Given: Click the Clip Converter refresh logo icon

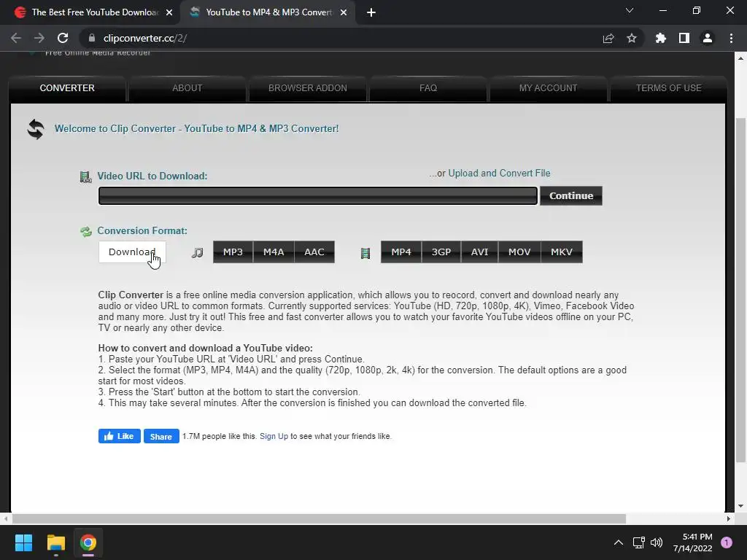Looking at the screenshot, I should tap(36, 129).
